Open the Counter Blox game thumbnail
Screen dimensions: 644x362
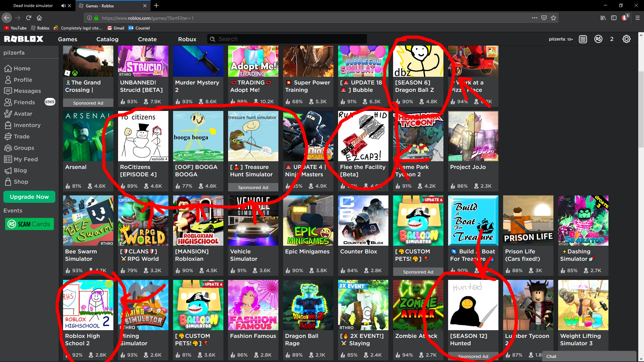click(x=363, y=221)
